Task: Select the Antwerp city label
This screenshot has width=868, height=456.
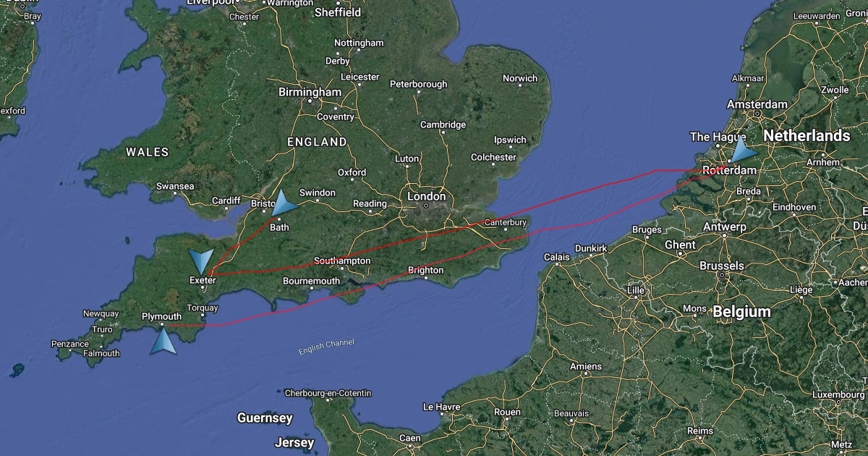Action: pyautogui.click(x=724, y=227)
